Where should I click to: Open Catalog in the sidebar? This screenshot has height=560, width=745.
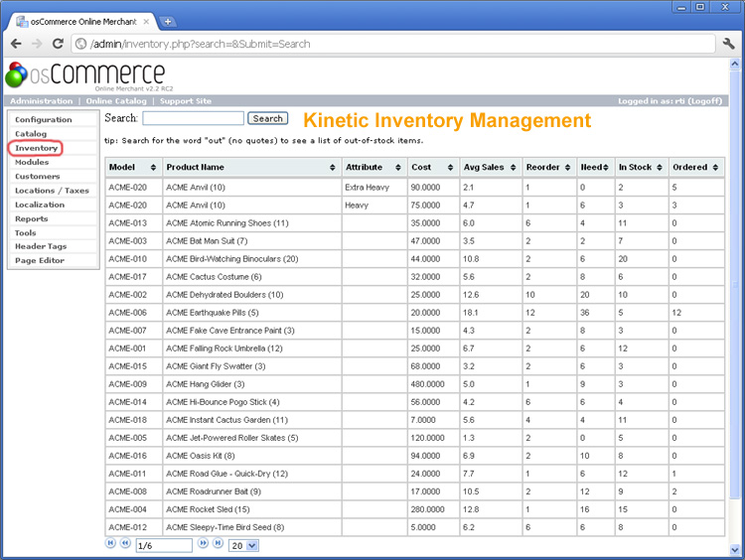point(31,134)
